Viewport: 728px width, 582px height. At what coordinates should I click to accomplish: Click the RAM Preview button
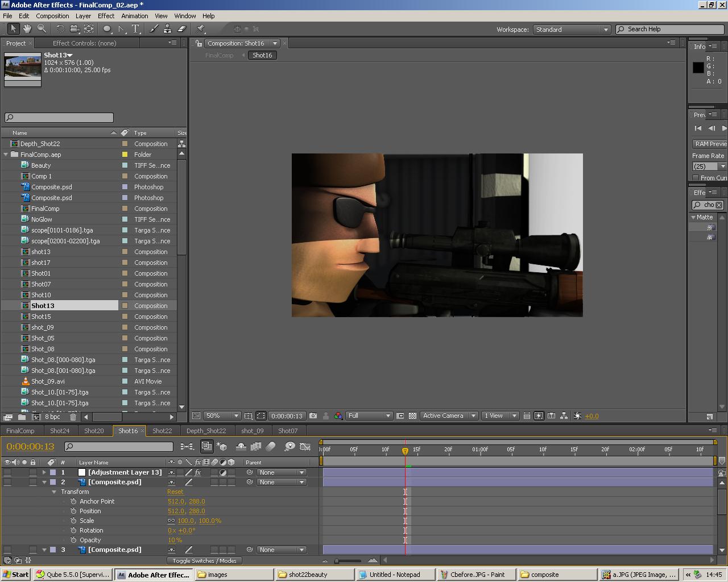point(710,144)
